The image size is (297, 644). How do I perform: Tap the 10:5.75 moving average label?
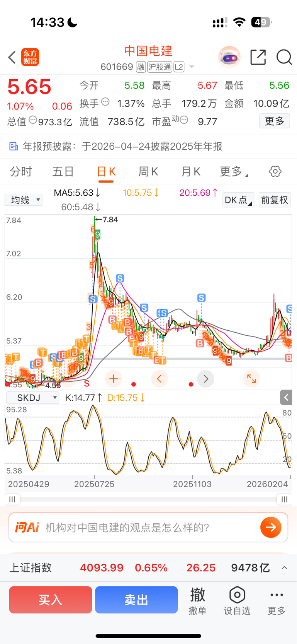(x=141, y=193)
